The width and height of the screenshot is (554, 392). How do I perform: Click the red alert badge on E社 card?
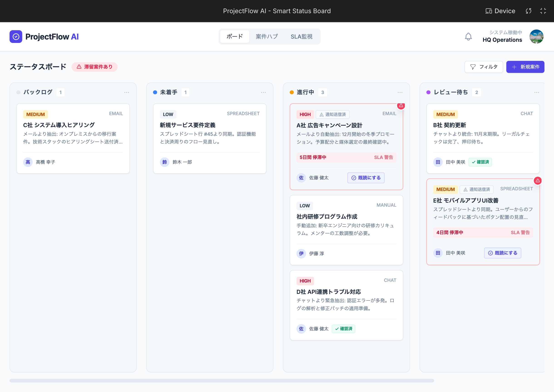(x=538, y=181)
